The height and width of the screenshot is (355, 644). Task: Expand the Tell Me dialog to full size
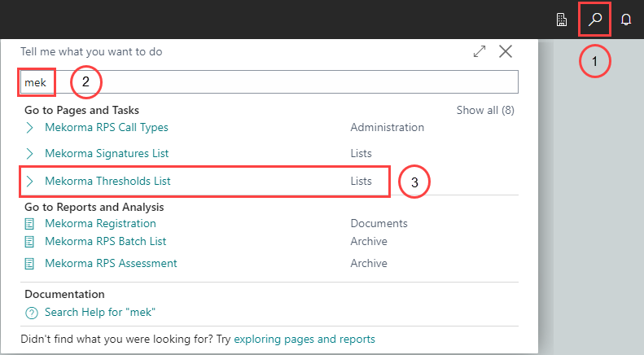(480, 51)
